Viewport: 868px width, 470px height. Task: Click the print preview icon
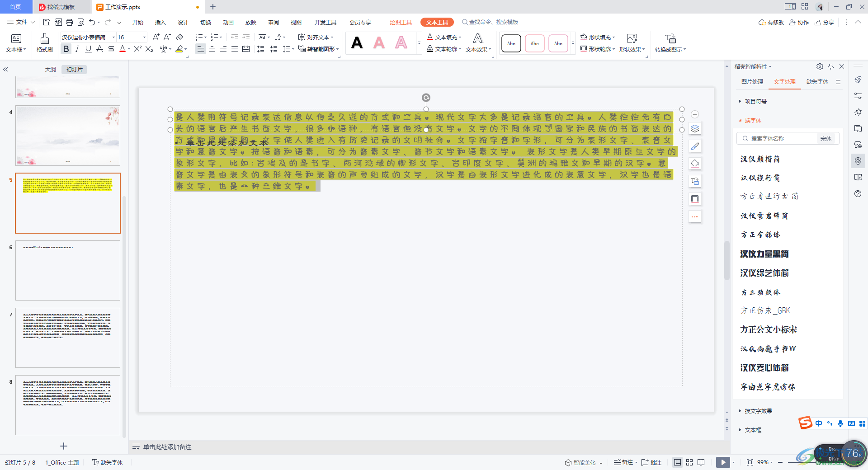pyautogui.click(x=81, y=22)
